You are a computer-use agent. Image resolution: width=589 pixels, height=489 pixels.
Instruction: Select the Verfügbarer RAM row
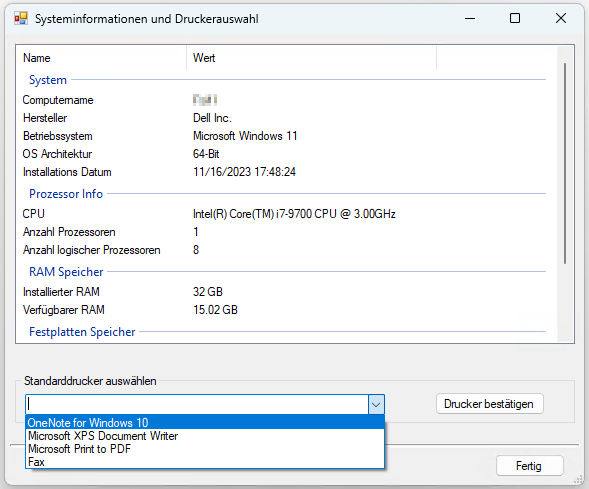coord(287,310)
